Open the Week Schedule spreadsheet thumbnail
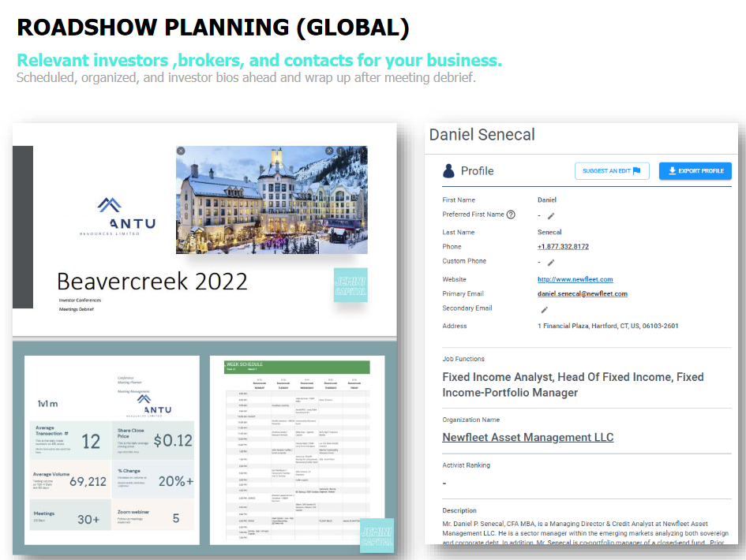Viewport: 746px width, 560px height. [x=297, y=450]
